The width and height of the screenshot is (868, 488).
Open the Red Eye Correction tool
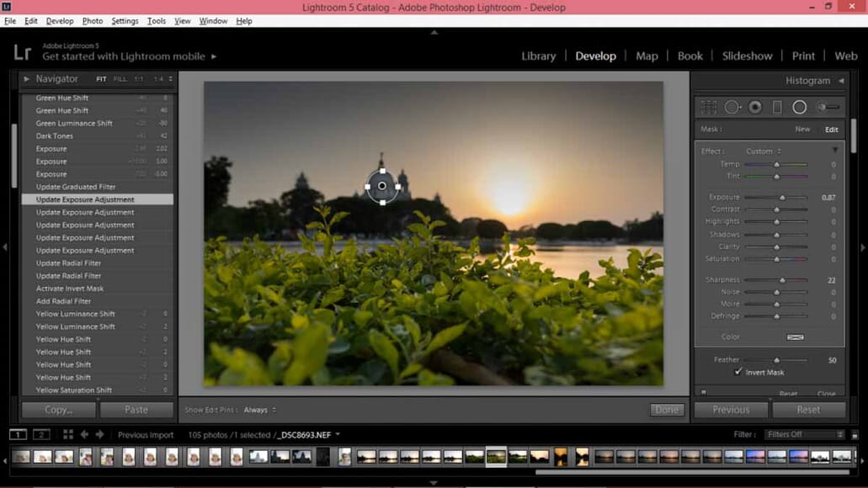755,107
